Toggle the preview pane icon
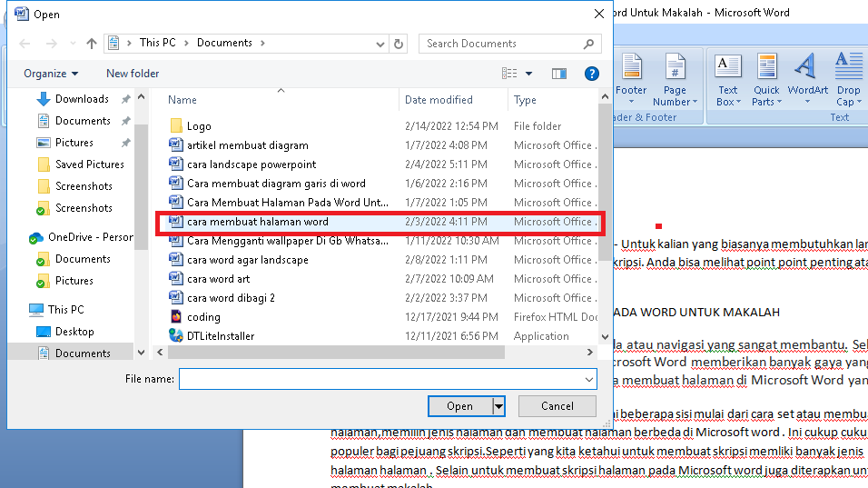This screenshot has height=488, width=868. (559, 74)
